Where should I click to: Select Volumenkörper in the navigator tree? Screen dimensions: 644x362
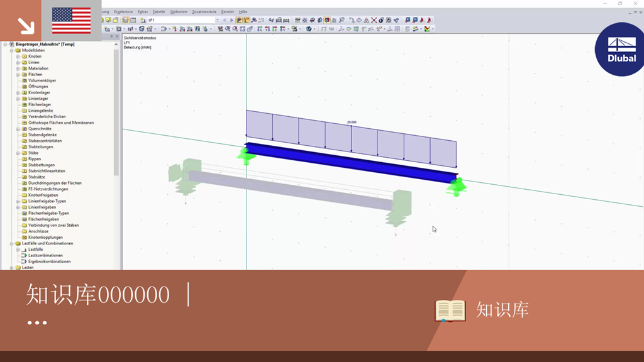42,80
